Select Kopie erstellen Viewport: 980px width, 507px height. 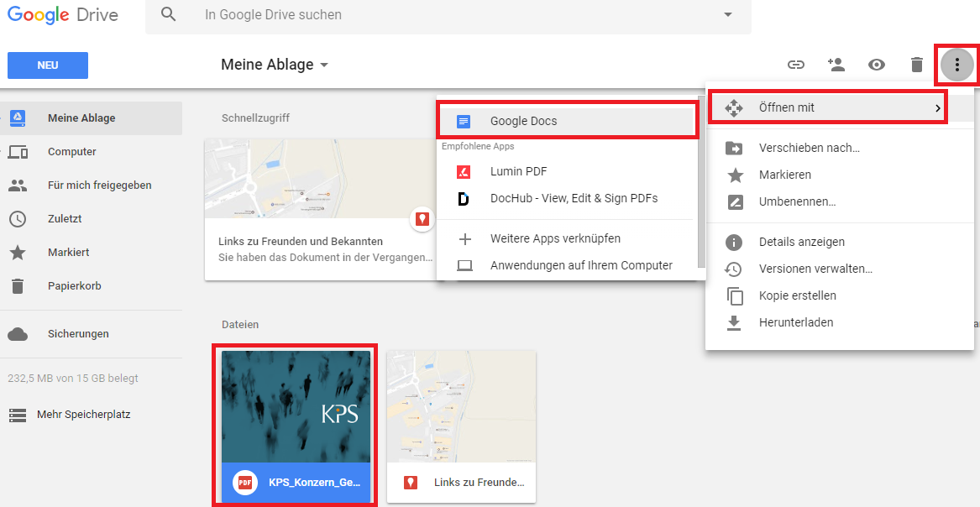click(x=840, y=295)
